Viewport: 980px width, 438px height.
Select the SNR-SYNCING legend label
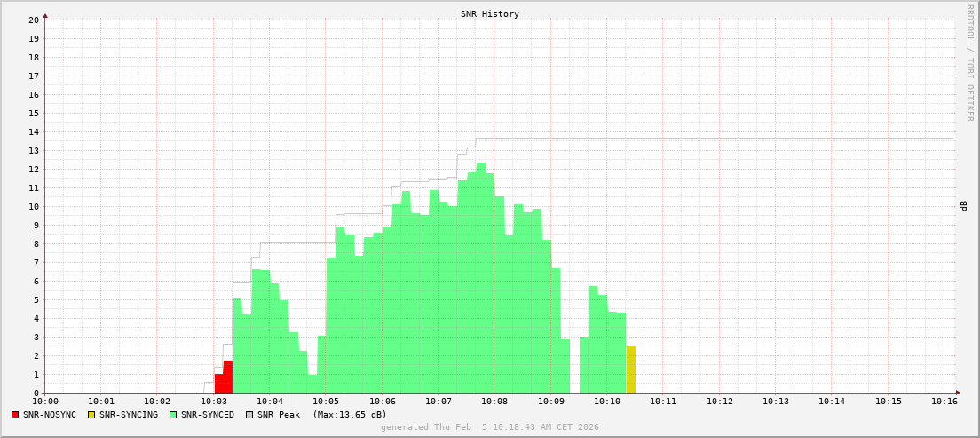pos(129,415)
